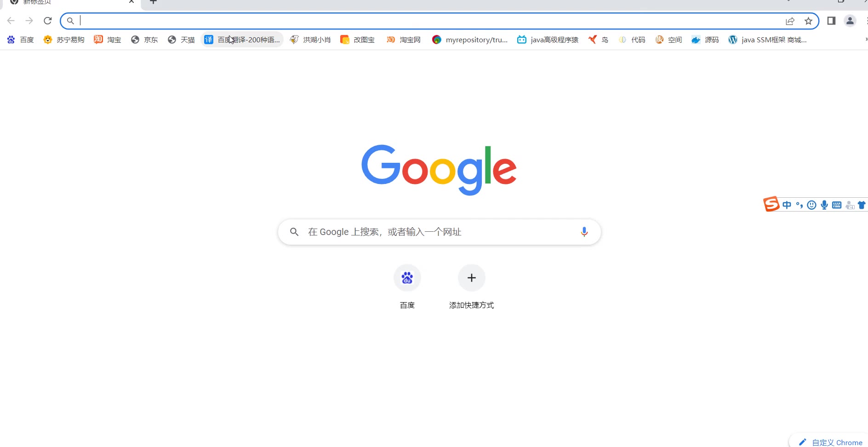Open the 苏宁易购 bookmark
868x447 pixels.
(x=64, y=40)
